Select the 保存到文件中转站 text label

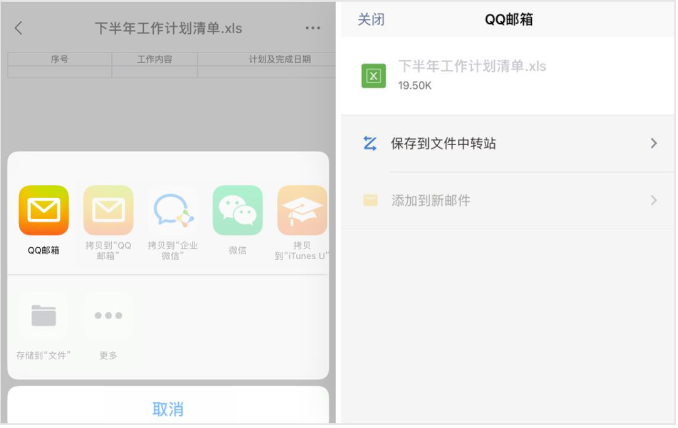point(443,144)
